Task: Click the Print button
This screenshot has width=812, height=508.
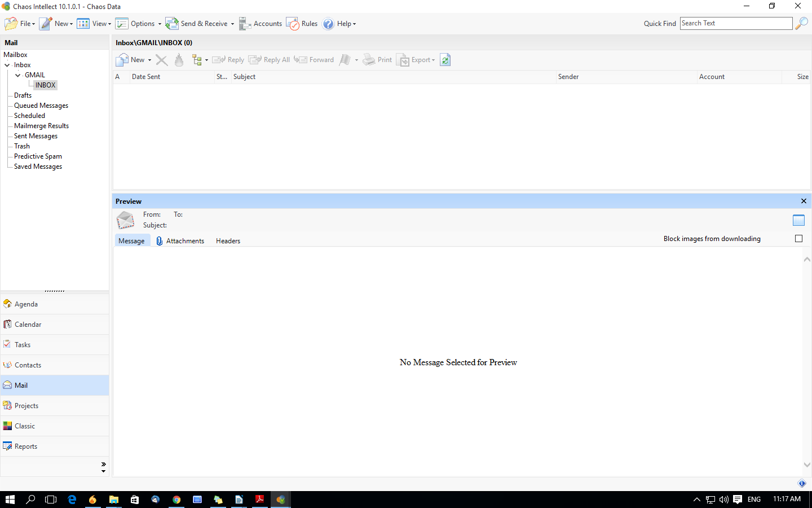Action: point(377,60)
